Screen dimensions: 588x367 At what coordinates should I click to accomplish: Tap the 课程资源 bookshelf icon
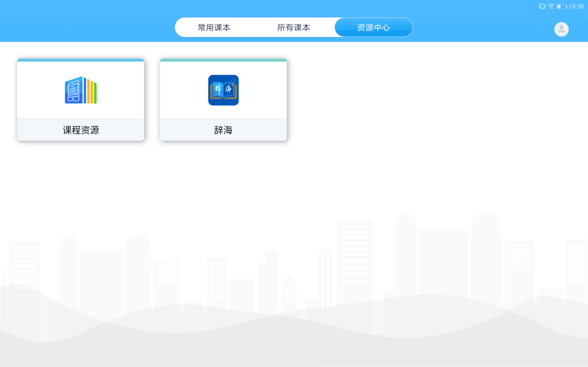(x=81, y=90)
